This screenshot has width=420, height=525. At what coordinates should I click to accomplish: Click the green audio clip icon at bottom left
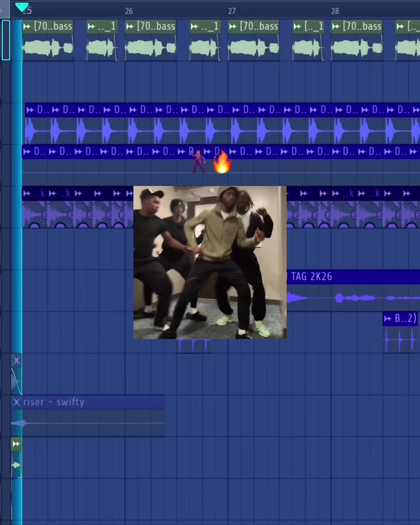16,444
